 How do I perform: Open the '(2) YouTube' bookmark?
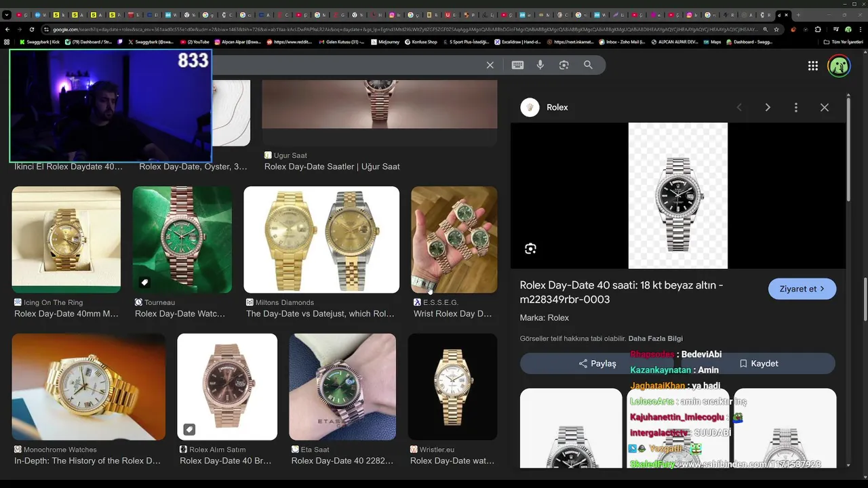click(195, 42)
